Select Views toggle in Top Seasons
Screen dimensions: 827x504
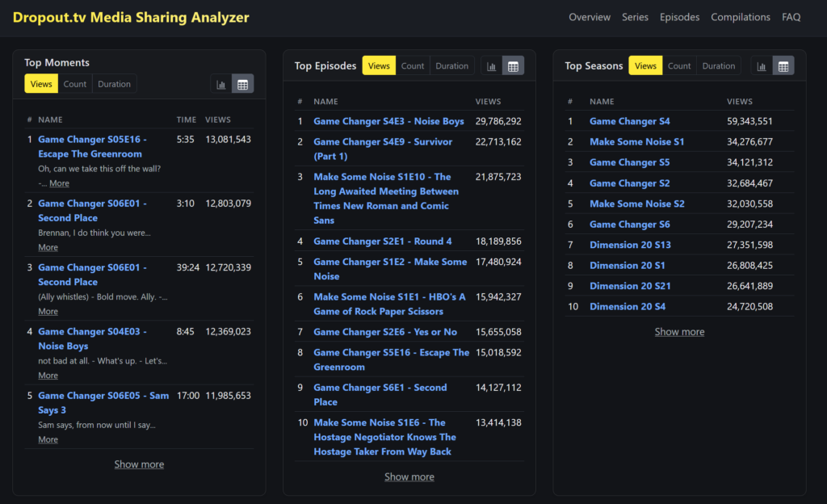coord(645,66)
